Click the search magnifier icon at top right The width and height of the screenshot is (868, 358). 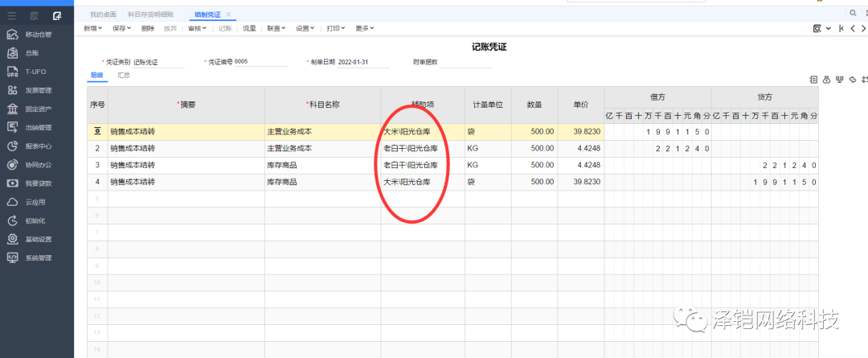(853, 14)
